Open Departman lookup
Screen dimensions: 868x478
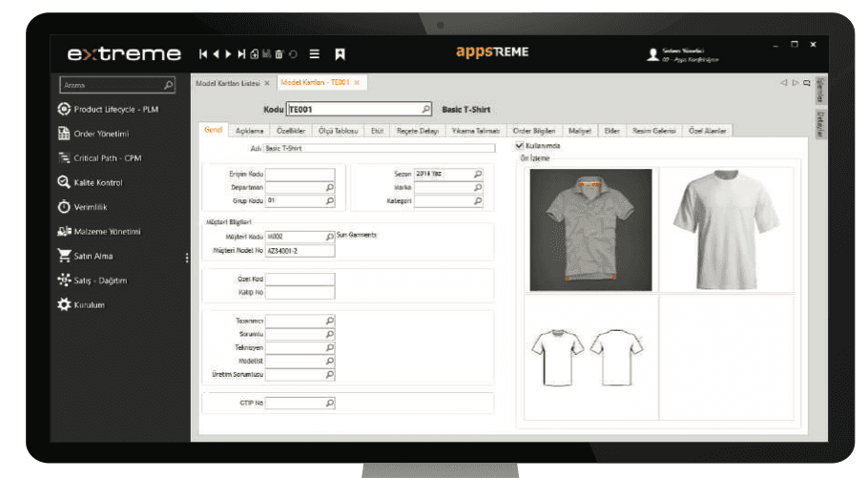pos(329,187)
